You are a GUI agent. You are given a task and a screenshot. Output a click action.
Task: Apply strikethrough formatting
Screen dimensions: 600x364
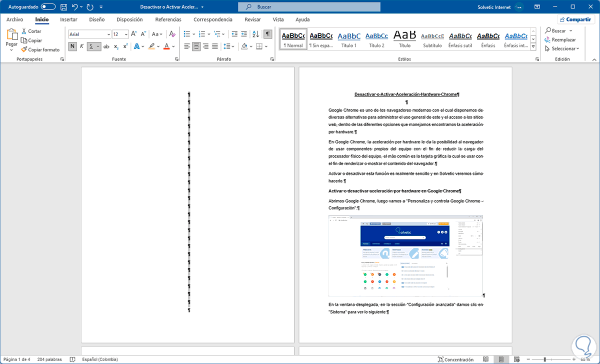[x=106, y=46]
